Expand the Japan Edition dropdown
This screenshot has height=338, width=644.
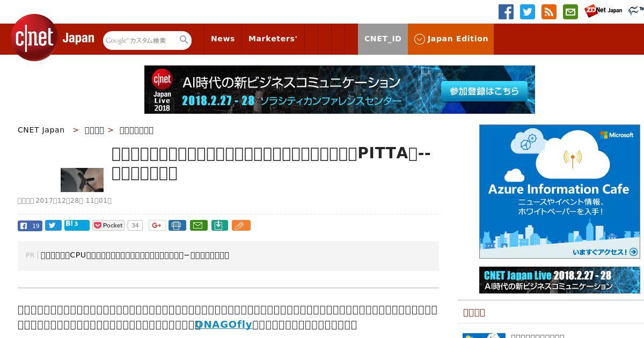(451, 39)
